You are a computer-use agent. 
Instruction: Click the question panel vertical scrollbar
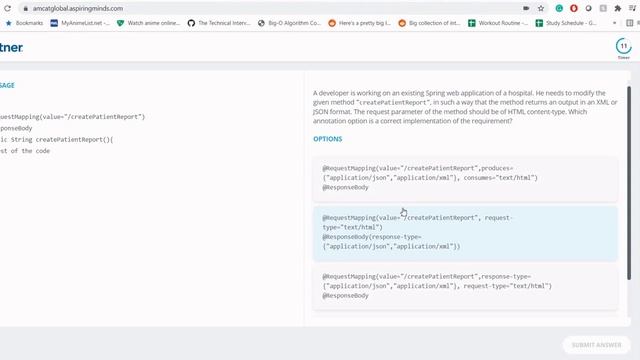tap(629, 182)
